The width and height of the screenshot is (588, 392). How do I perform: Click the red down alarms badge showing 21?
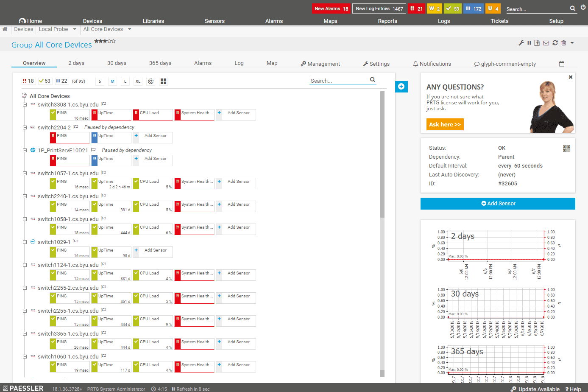tap(416, 8)
